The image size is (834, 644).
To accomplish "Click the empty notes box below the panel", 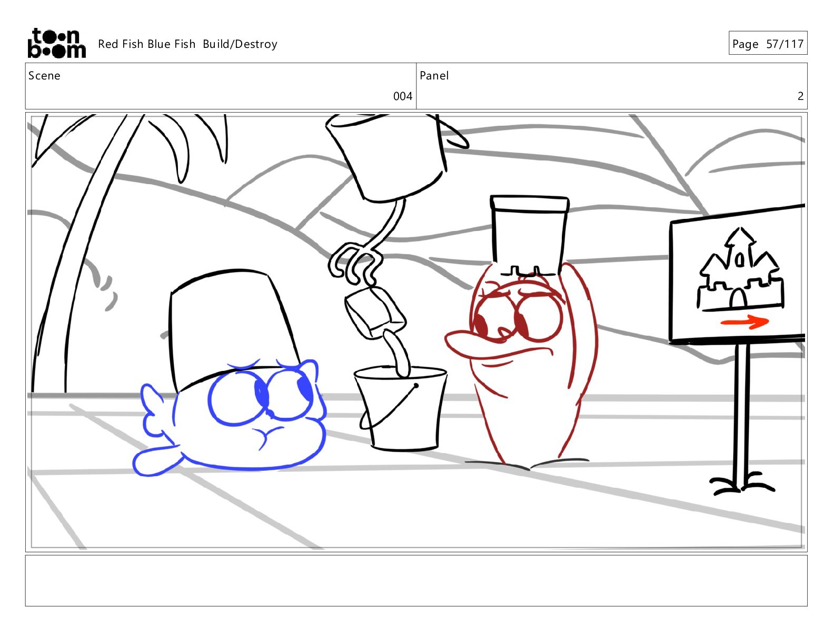I will (416, 581).
